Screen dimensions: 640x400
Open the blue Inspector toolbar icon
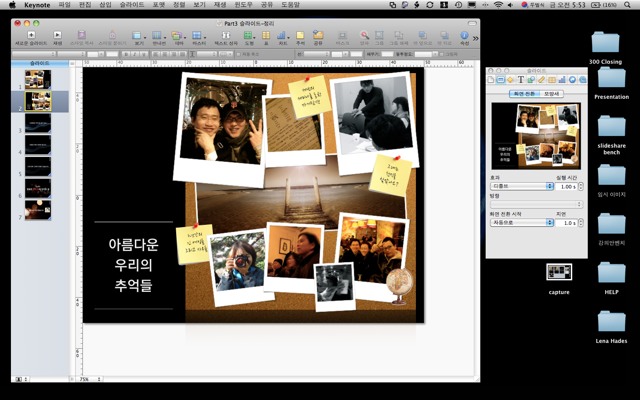coord(464,35)
